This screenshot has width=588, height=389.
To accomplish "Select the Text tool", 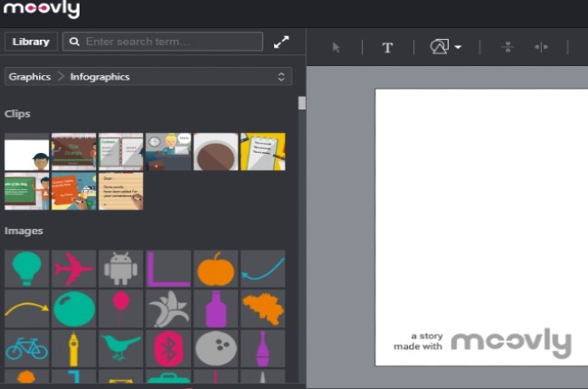I will coord(387,47).
